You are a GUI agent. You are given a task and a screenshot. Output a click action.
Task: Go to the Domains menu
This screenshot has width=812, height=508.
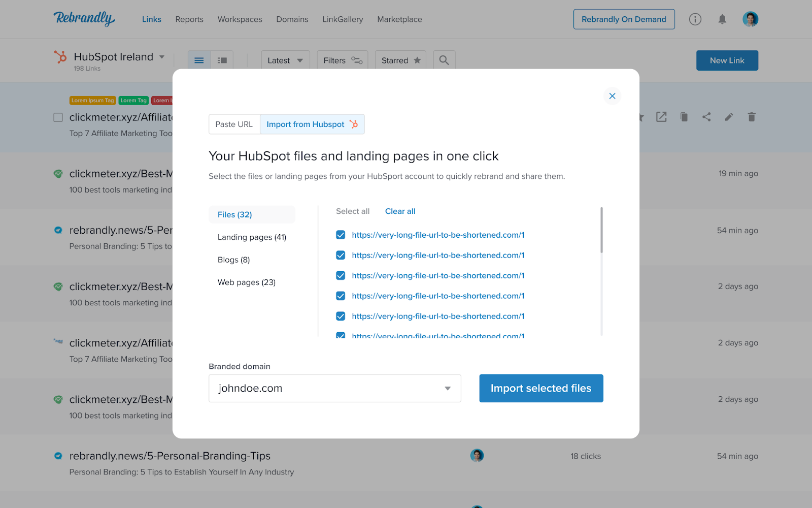click(x=292, y=19)
